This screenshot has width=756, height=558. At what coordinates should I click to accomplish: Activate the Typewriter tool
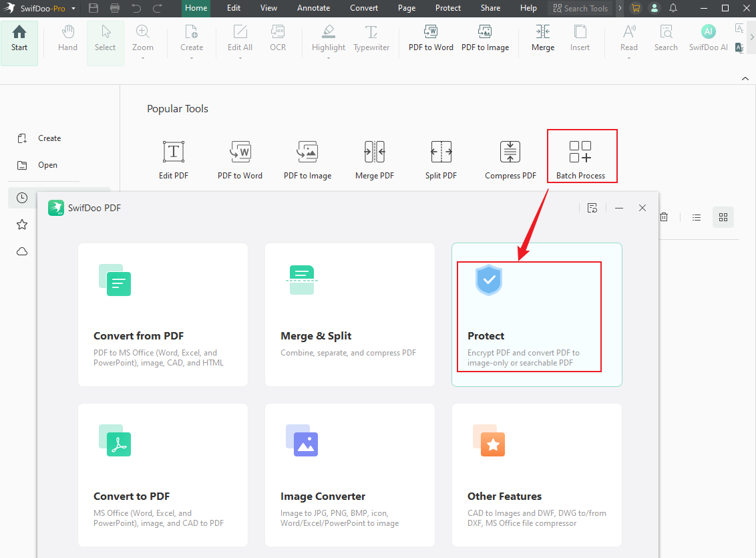(371, 39)
